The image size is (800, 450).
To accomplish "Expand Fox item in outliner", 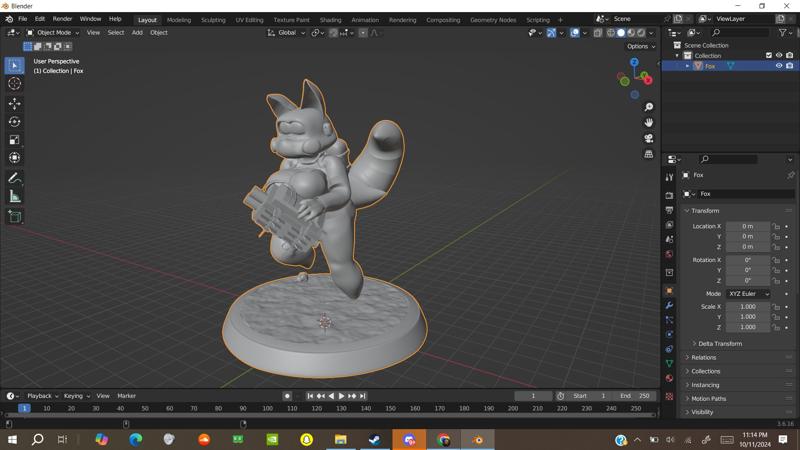I will pyautogui.click(x=688, y=66).
